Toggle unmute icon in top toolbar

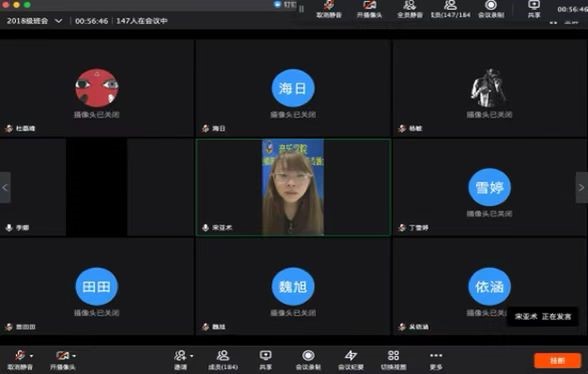tap(329, 9)
